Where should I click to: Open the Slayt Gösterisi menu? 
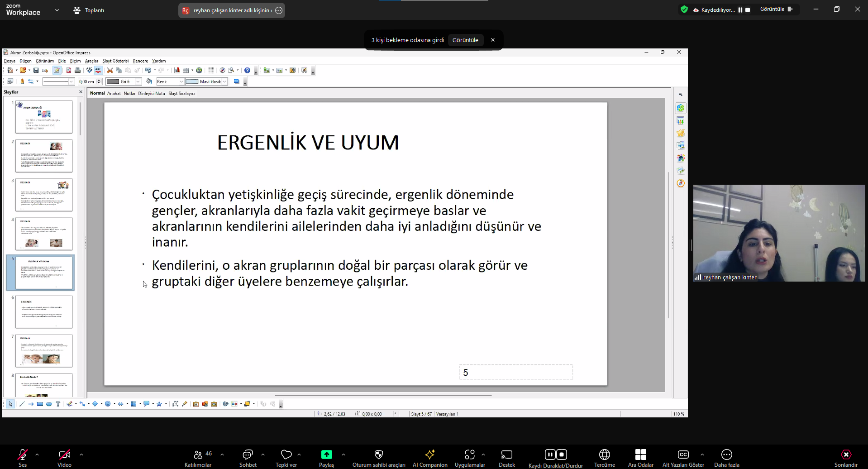pyautogui.click(x=115, y=61)
